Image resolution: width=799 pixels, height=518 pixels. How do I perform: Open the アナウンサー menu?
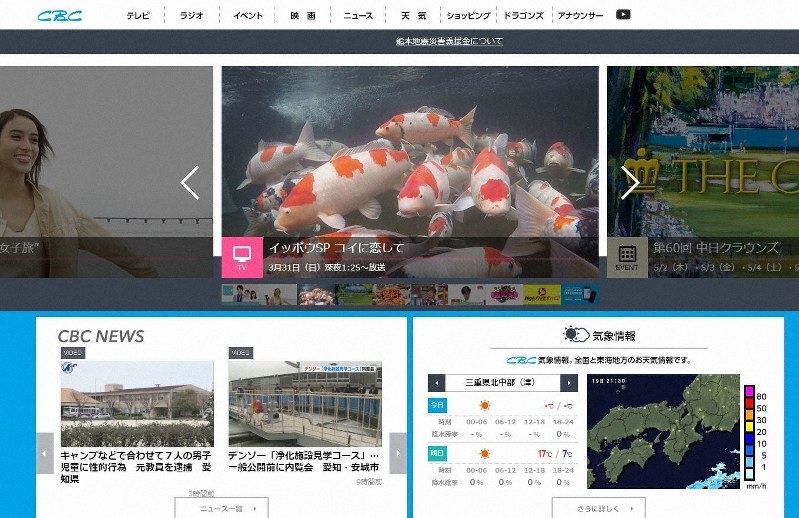pos(580,16)
